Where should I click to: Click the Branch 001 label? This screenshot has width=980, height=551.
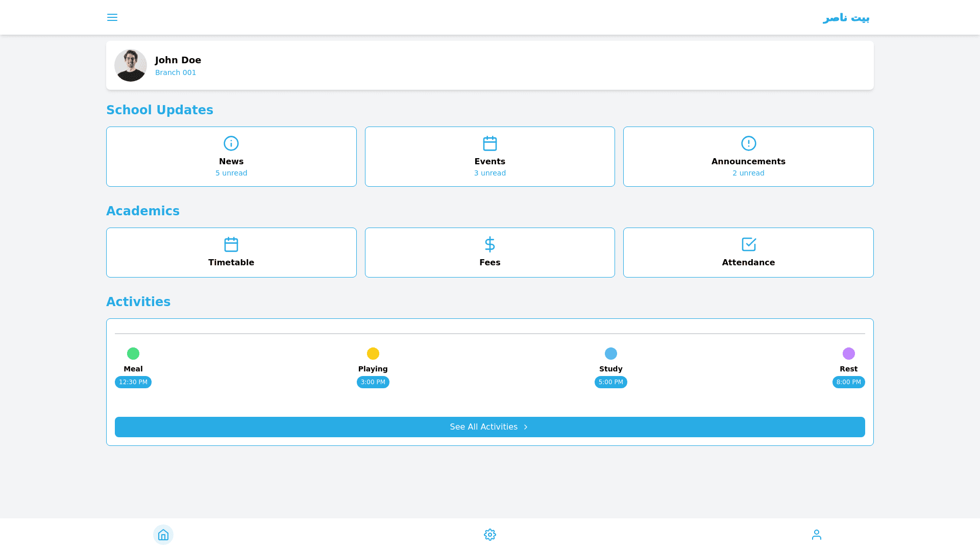pos(176,72)
